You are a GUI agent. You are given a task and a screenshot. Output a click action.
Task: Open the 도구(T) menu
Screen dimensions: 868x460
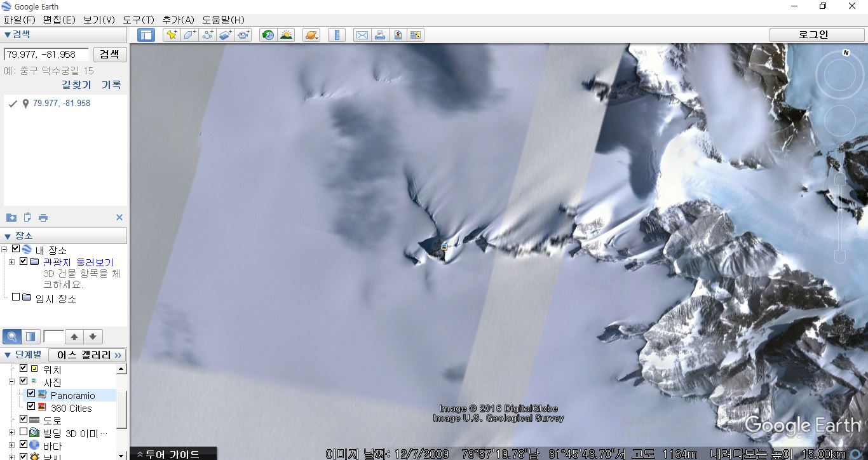tap(139, 20)
